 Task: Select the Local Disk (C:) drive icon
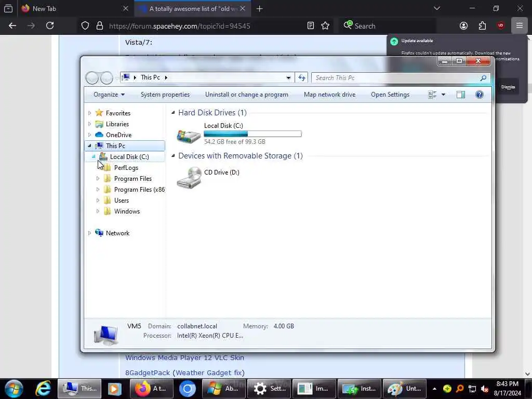pos(189,136)
